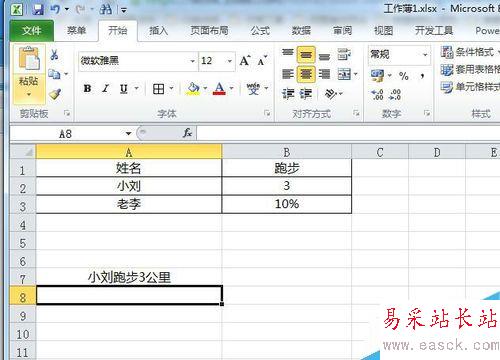The width and height of the screenshot is (500, 360).
Task: Toggle Underline formatting
Action: 124,89
